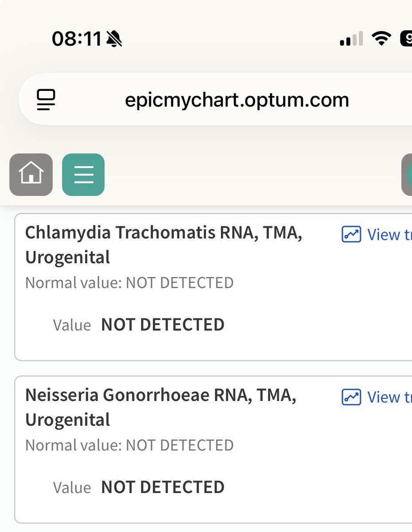Tap the browser page settings icon
The image size is (412, 532).
click(46, 100)
